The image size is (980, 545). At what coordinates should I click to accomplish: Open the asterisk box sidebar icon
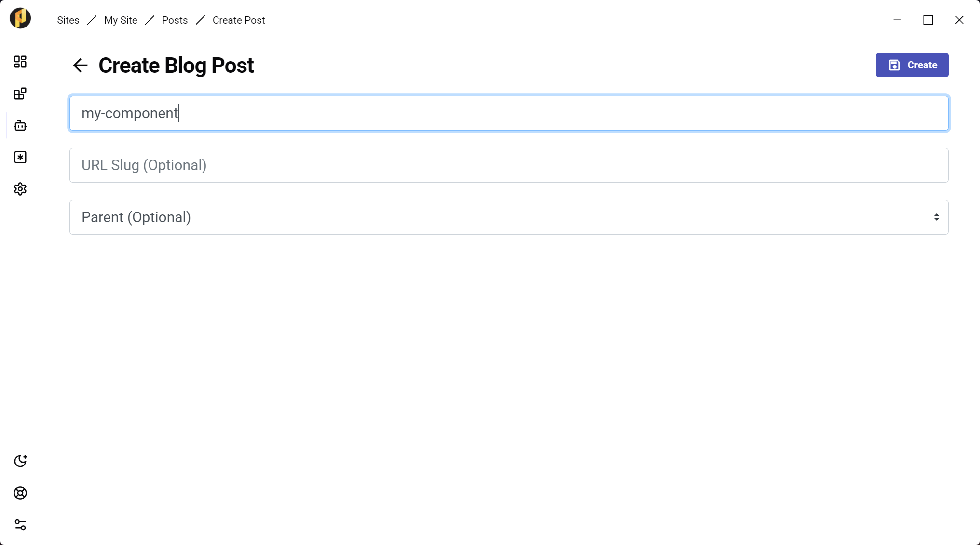point(20,158)
